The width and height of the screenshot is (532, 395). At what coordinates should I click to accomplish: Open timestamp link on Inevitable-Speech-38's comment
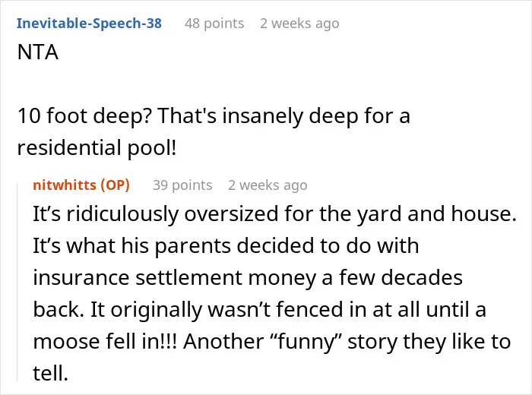(299, 24)
